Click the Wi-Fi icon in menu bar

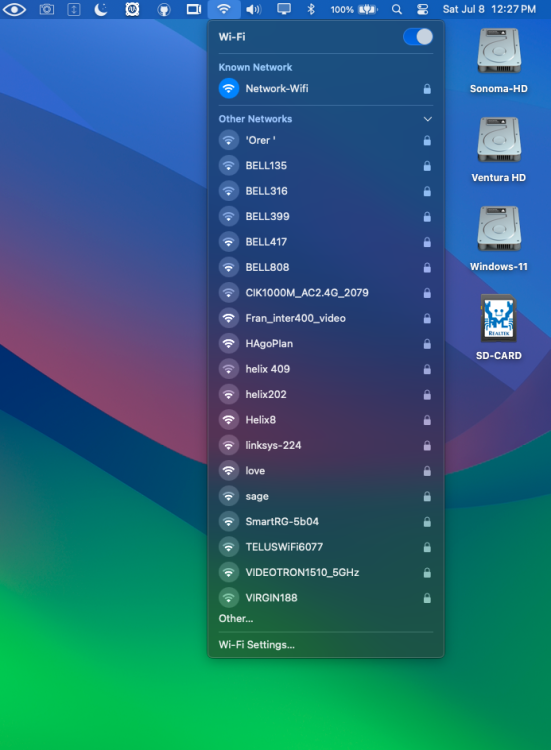click(223, 9)
